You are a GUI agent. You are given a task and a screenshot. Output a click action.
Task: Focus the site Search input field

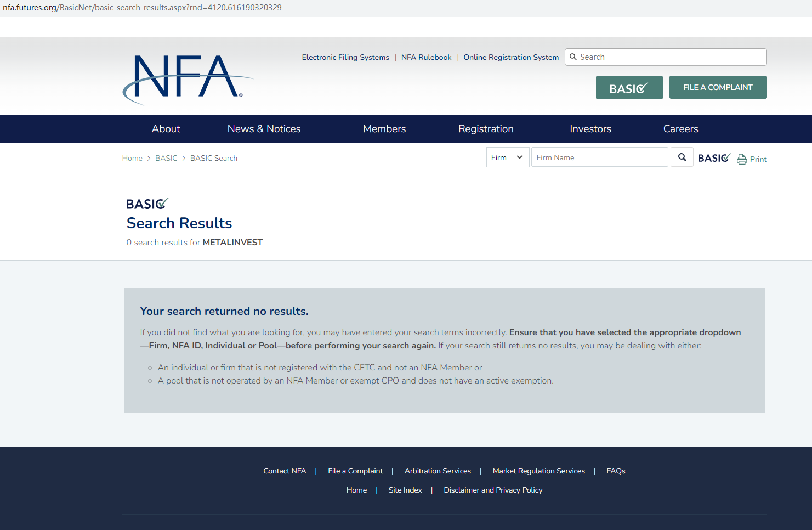click(666, 57)
